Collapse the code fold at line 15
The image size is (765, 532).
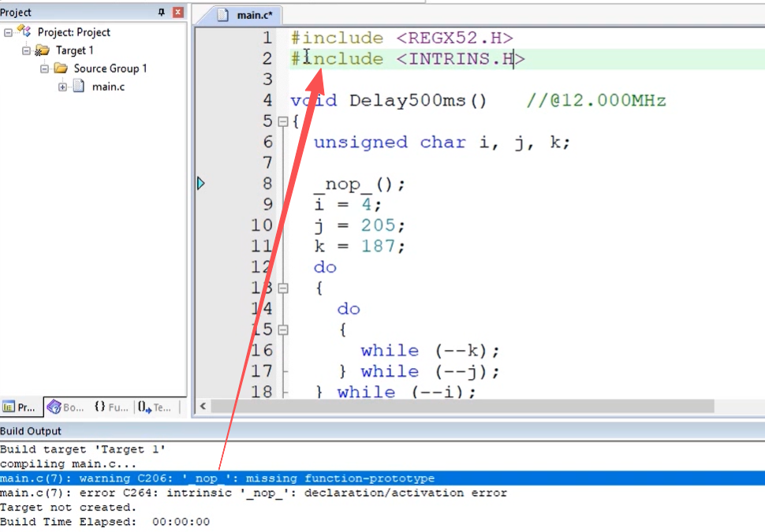pyautogui.click(x=283, y=330)
